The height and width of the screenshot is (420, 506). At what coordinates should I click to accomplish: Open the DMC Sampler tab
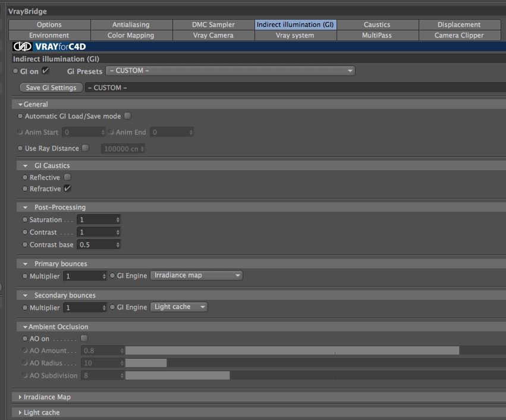[x=213, y=24]
